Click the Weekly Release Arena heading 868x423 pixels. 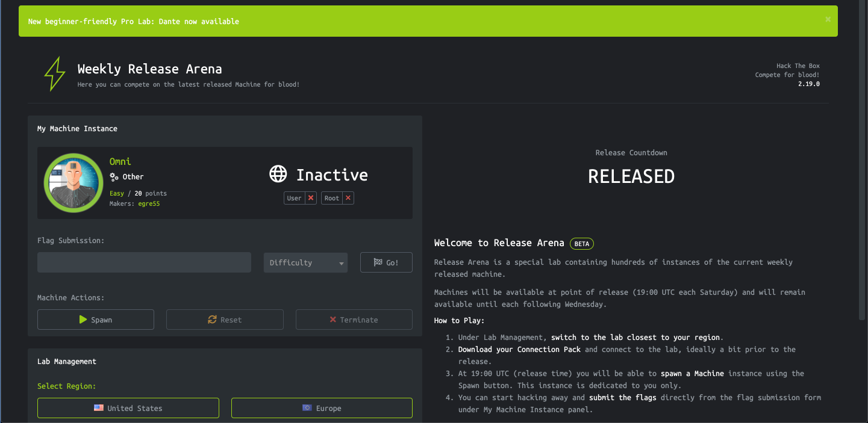(150, 69)
